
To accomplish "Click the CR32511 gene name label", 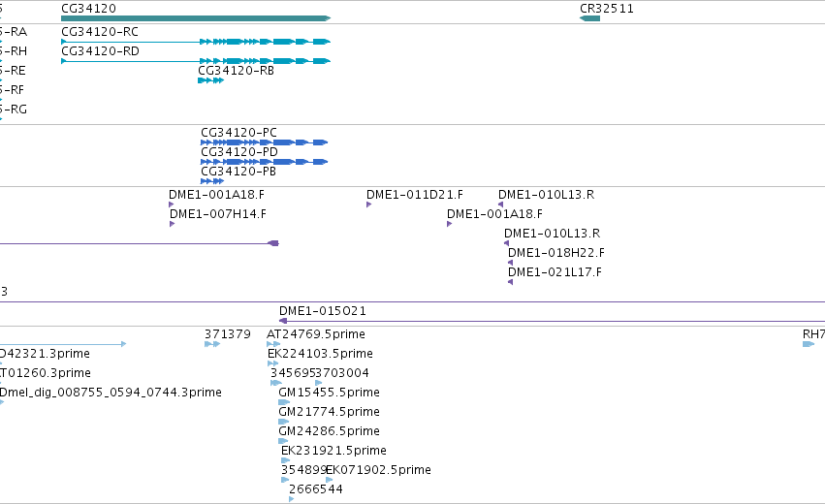I will [x=607, y=9].
